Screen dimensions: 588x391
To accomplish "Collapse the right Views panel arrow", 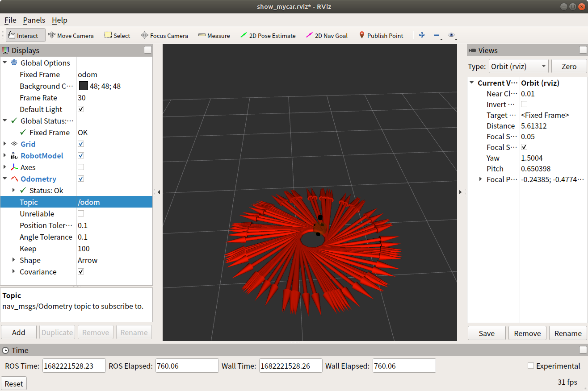I will (x=461, y=192).
